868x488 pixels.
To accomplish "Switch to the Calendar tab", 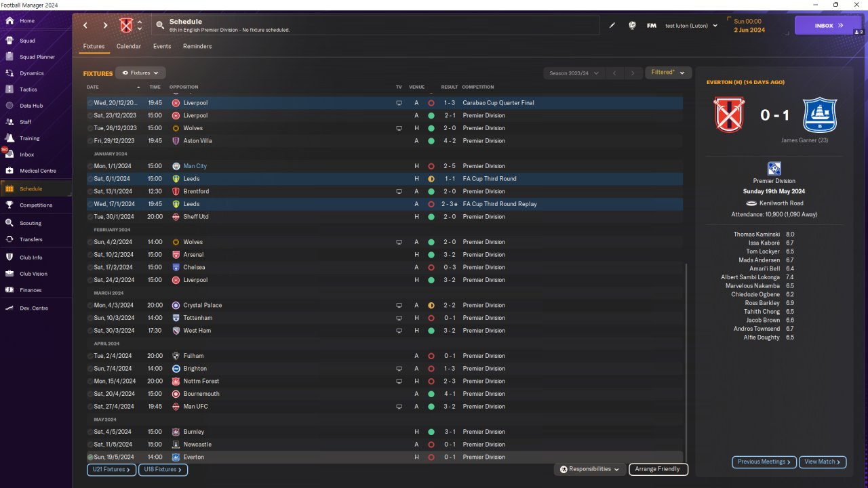I will tap(129, 46).
